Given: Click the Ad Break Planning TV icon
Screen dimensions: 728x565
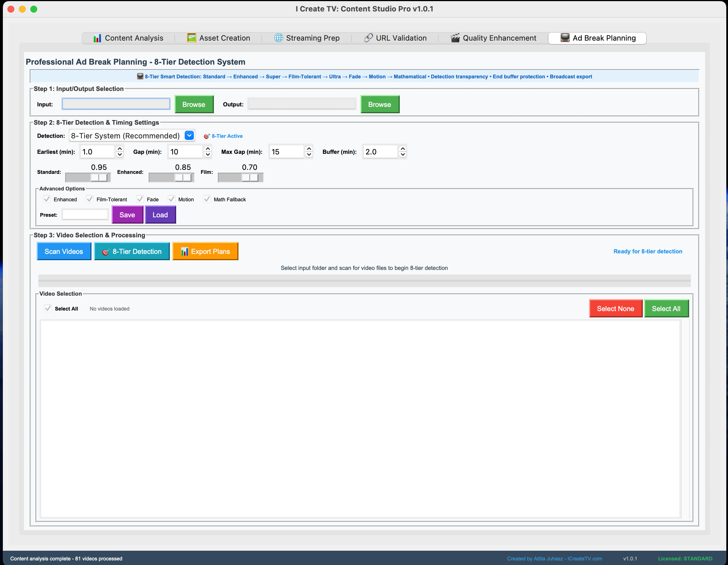Looking at the screenshot, I should (x=565, y=38).
